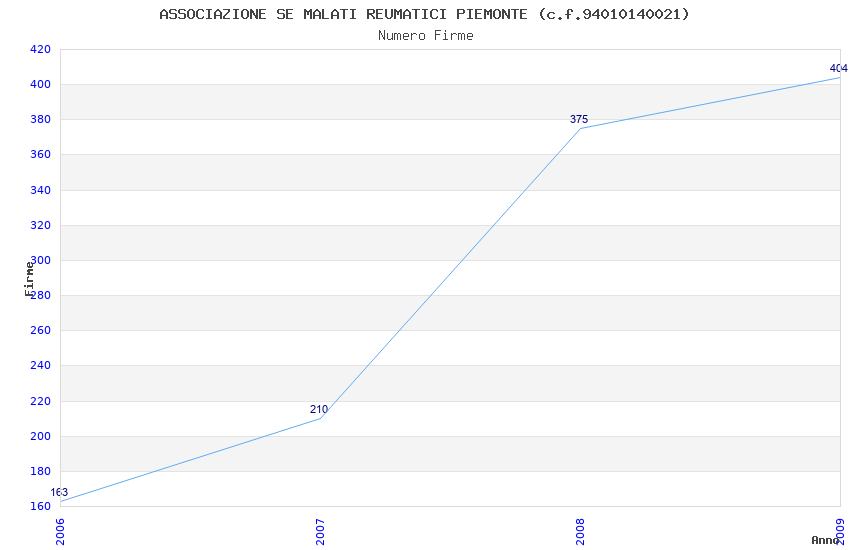Click the y-axis value 420
Screen dimensions: 850x550
[40, 49]
